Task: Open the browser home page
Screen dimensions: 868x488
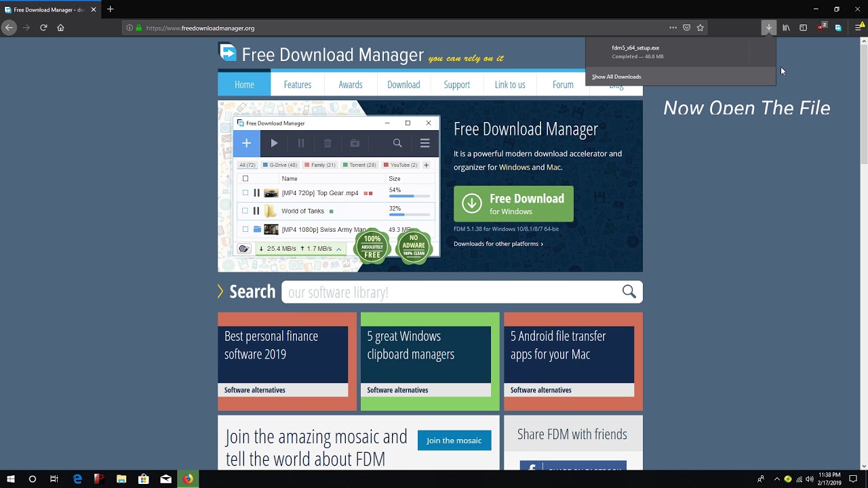Action: click(60, 28)
